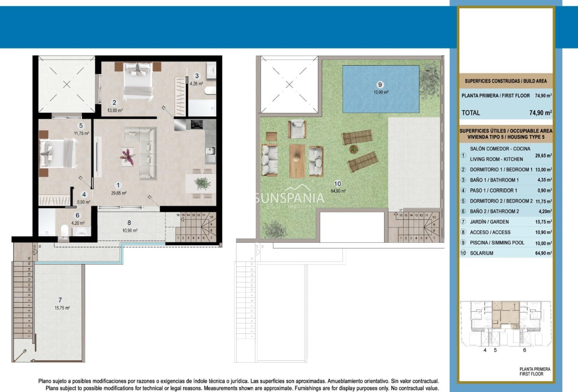578x392 pixels.
Task: Click the 'VIVIENDA TIPO 5 / HOUSING TYPE 5' text
Action: 505,138
